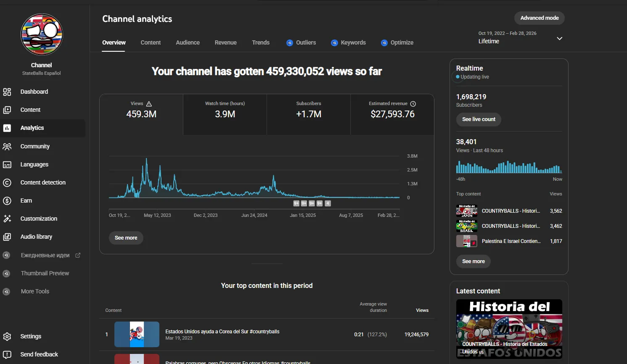627x364 pixels.
Task: Open the Languages subtitles icon
Action: pyautogui.click(x=7, y=164)
